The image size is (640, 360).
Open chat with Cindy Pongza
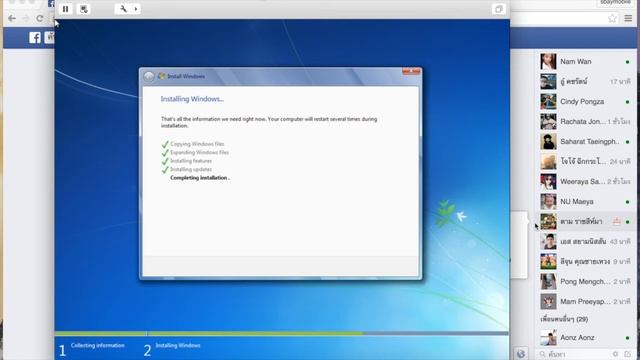pyautogui.click(x=585, y=102)
